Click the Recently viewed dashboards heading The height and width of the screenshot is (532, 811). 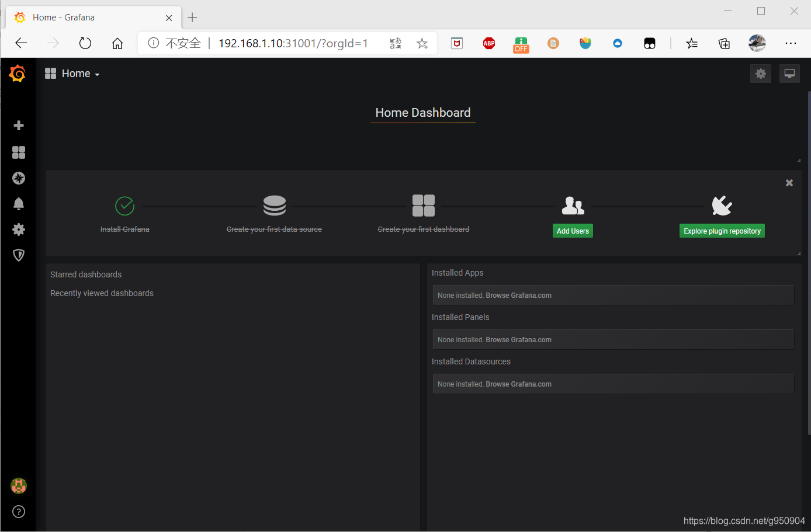click(102, 293)
